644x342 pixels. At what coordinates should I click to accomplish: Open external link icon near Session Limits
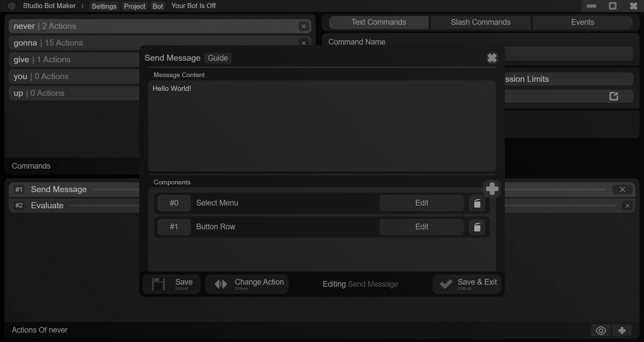[614, 96]
